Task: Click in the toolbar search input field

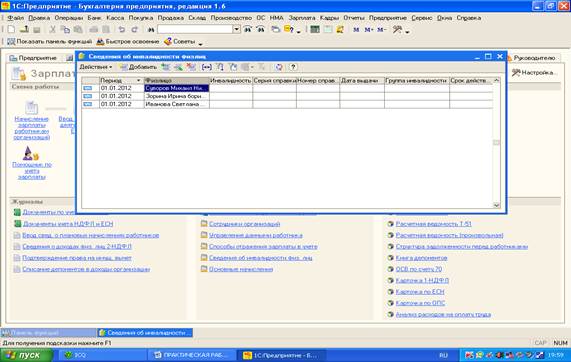Action: pyautogui.click(x=195, y=29)
